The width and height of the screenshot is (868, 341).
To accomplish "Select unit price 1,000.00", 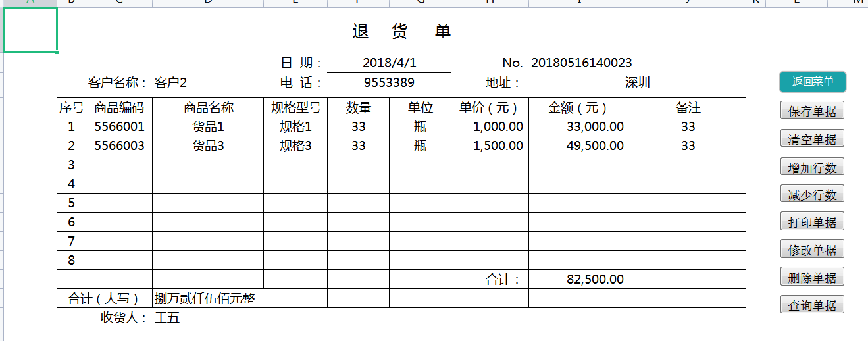I will tap(490, 126).
